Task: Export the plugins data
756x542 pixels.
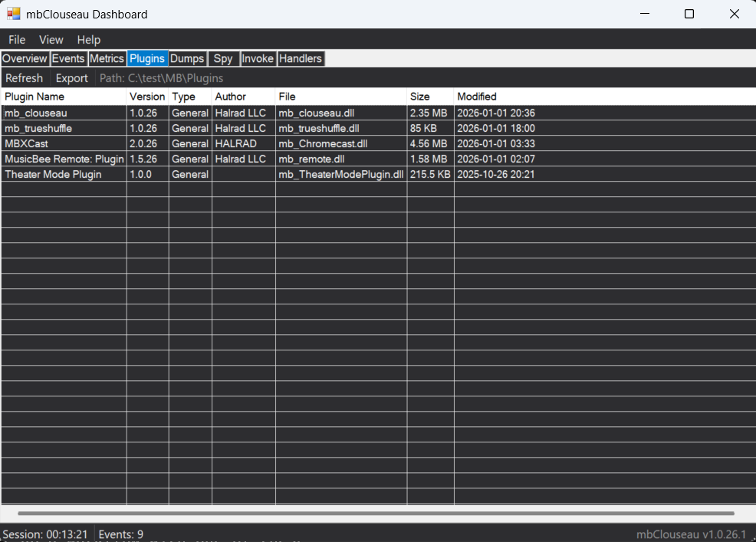Action: [x=71, y=77]
